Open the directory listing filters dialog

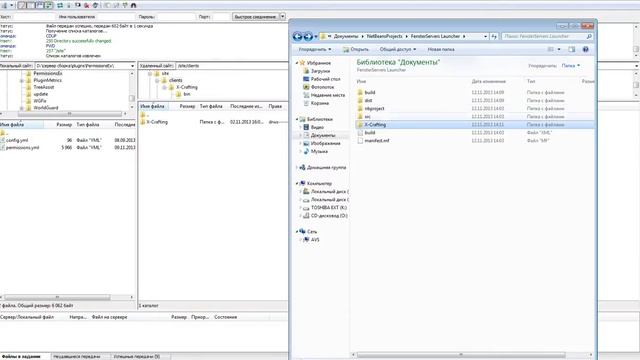[107, 5]
